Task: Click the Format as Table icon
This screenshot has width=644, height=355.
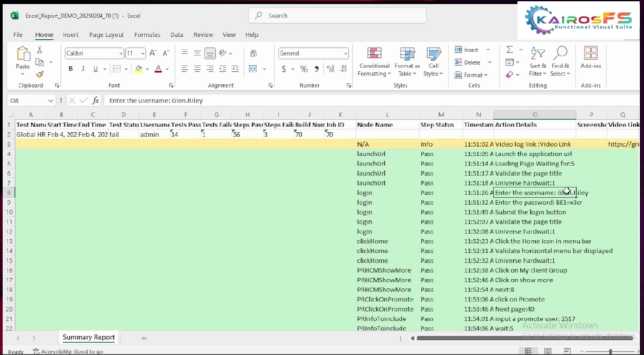Action: (x=407, y=61)
